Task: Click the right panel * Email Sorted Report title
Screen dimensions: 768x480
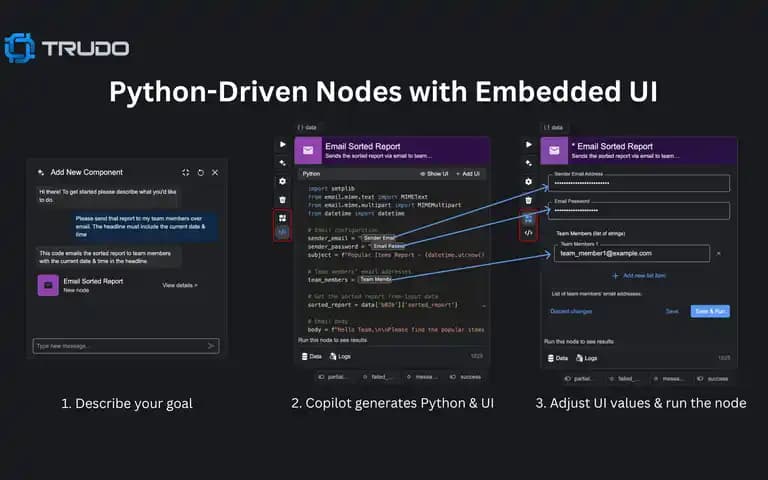Action: pos(612,146)
